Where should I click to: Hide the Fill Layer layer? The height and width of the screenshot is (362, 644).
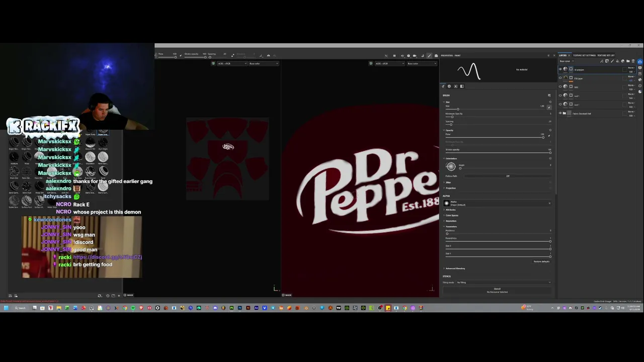coord(560,78)
